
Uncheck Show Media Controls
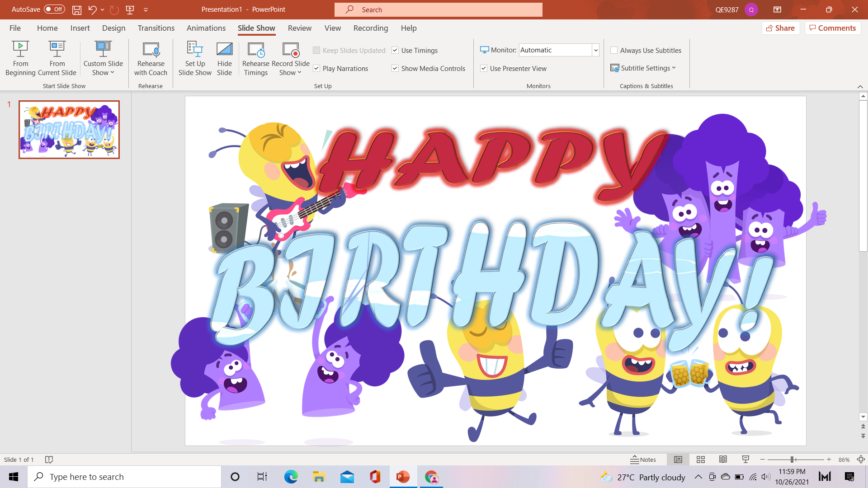(x=395, y=68)
